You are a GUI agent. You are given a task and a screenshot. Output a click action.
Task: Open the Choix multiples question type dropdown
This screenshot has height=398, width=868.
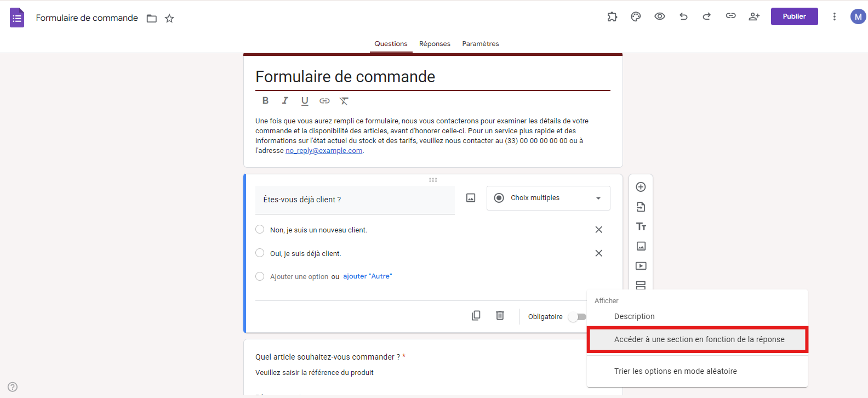pyautogui.click(x=548, y=198)
